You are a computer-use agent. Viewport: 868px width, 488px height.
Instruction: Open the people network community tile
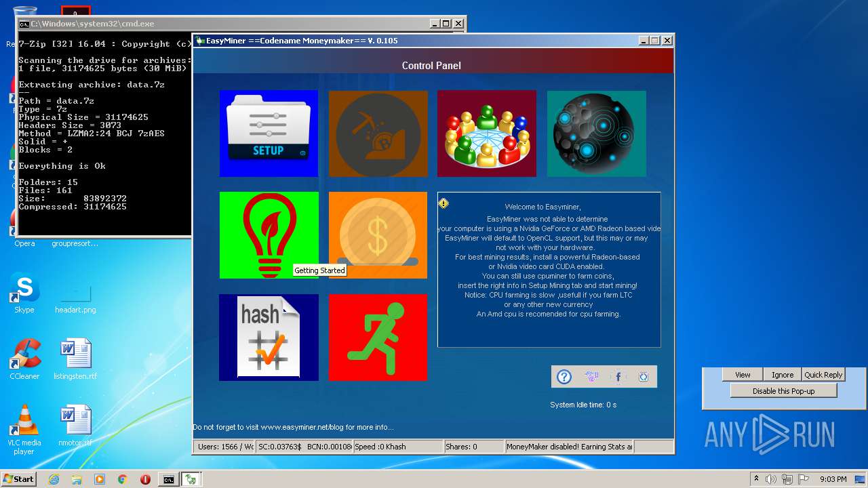(487, 134)
